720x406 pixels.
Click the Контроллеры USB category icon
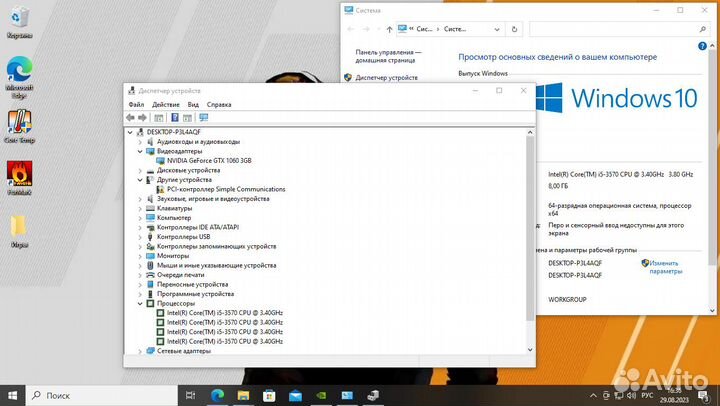pos(150,237)
